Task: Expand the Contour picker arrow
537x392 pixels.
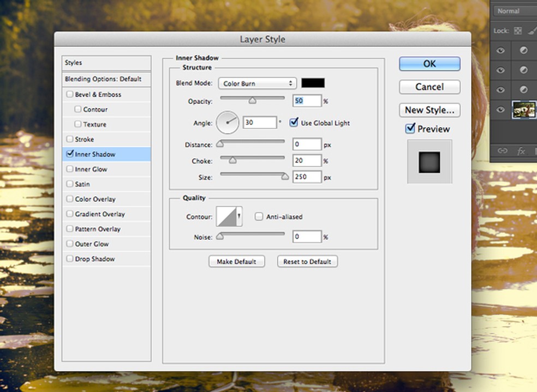Action: point(238,216)
